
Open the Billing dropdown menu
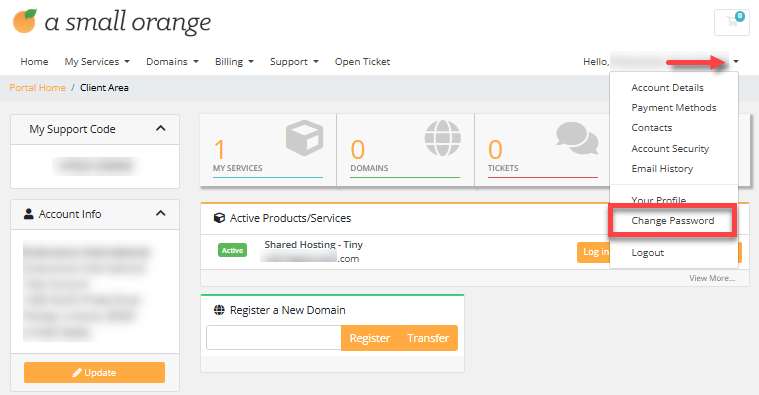[234, 61]
